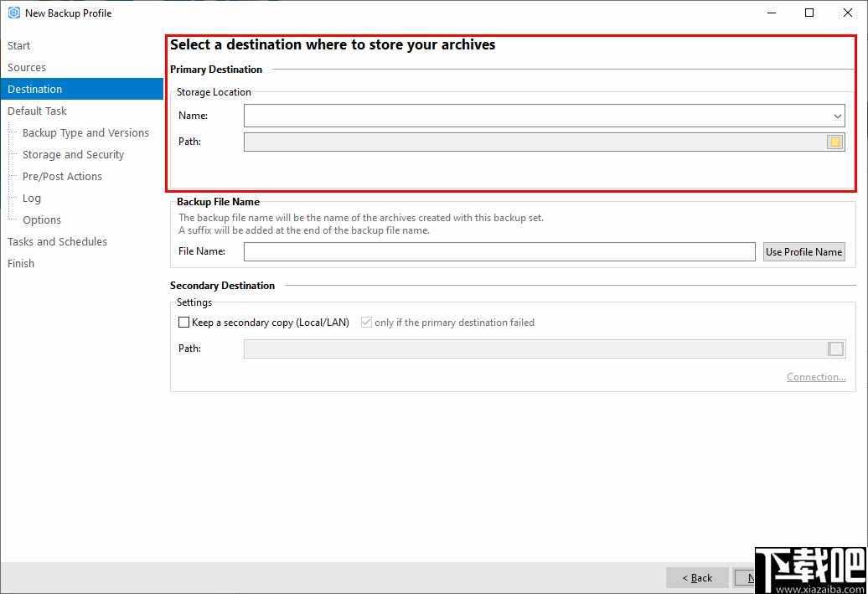Open Storage and Security settings
The image size is (868, 594).
coord(73,154)
